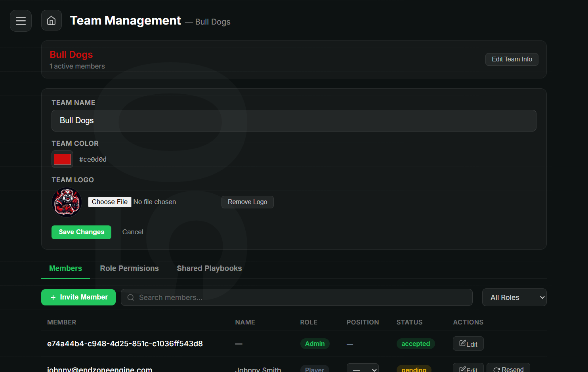588x372 pixels.
Task: Click the Resend button for johnny@endzoneengine.com
Action: (508, 368)
